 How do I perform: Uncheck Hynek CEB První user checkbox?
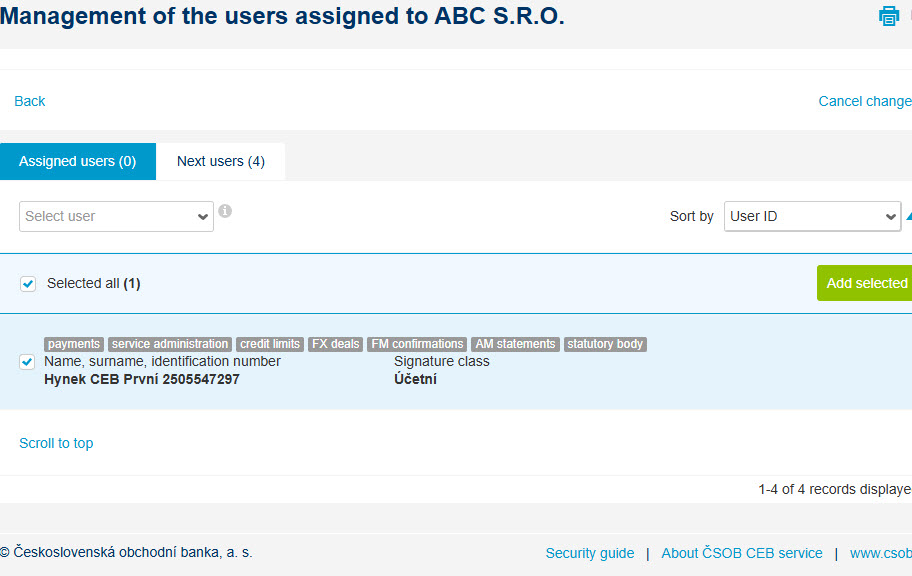click(27, 362)
